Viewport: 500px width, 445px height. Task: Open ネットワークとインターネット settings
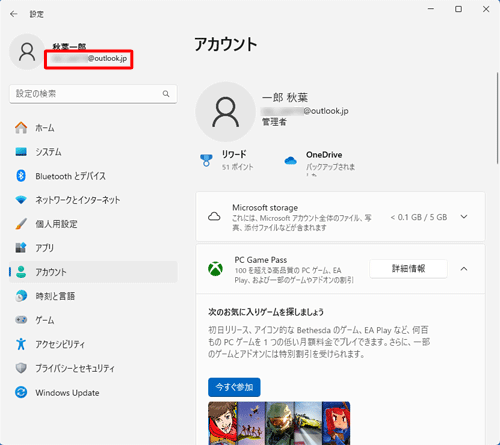pyautogui.click(x=93, y=200)
